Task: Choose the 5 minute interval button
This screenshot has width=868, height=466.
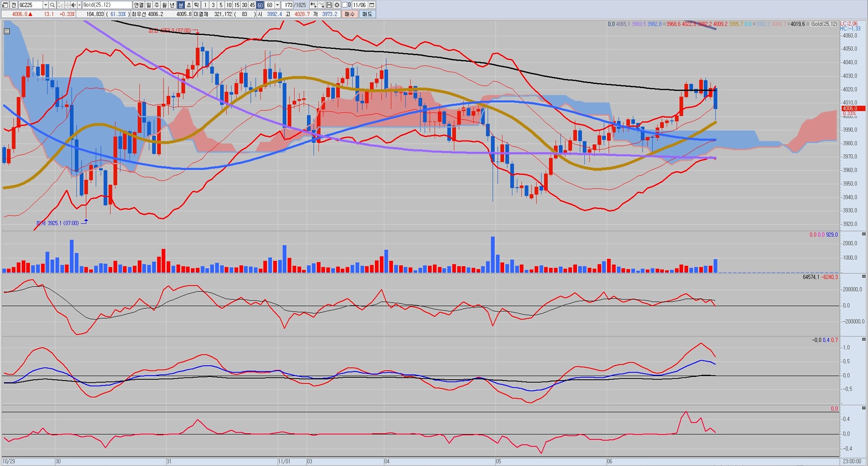Action: click(221, 5)
